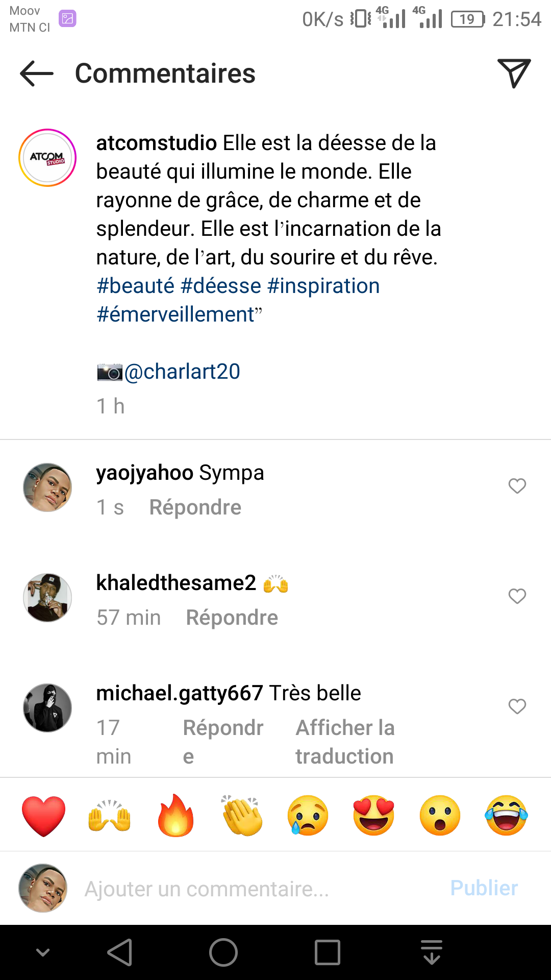Like michael.gatty667's comment with the heart

coord(517,706)
